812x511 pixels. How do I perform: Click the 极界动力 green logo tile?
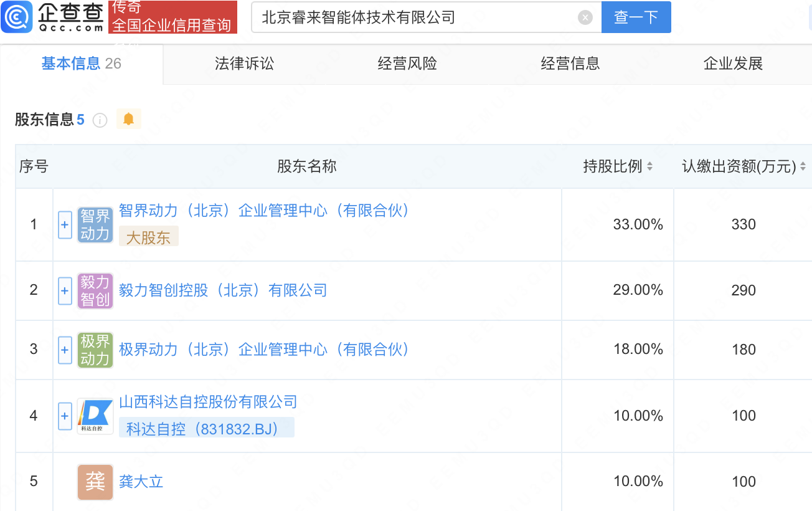[x=95, y=350]
